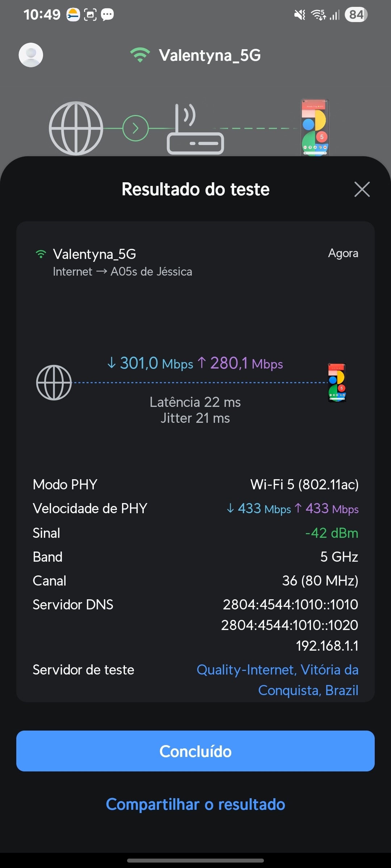Tap the DNS address 192.168.1.1
This screenshot has height=868, width=391.
(x=327, y=646)
